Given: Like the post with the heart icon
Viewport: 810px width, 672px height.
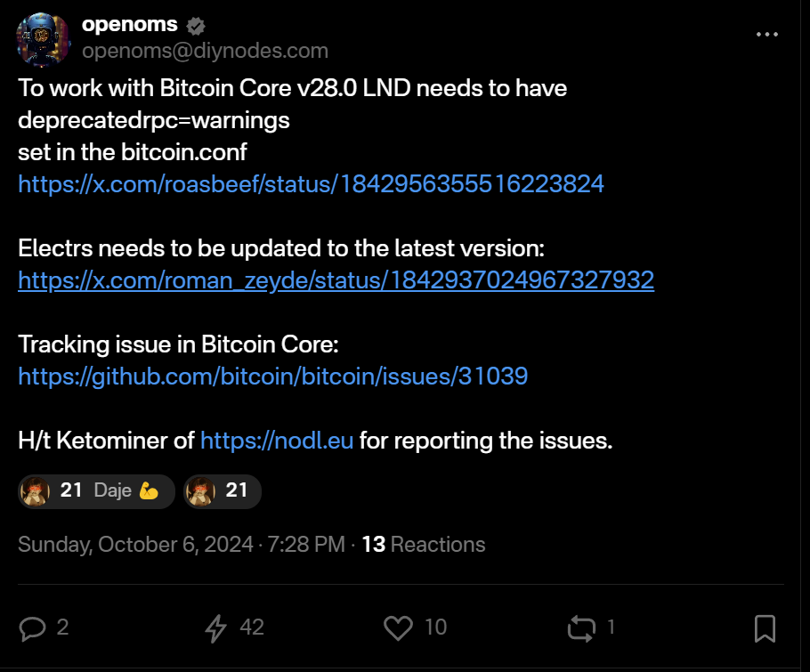Looking at the screenshot, I should (x=398, y=628).
